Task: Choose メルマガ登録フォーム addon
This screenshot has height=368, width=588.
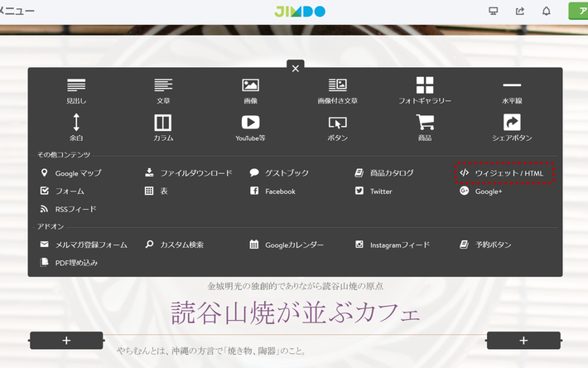Action: (84, 245)
